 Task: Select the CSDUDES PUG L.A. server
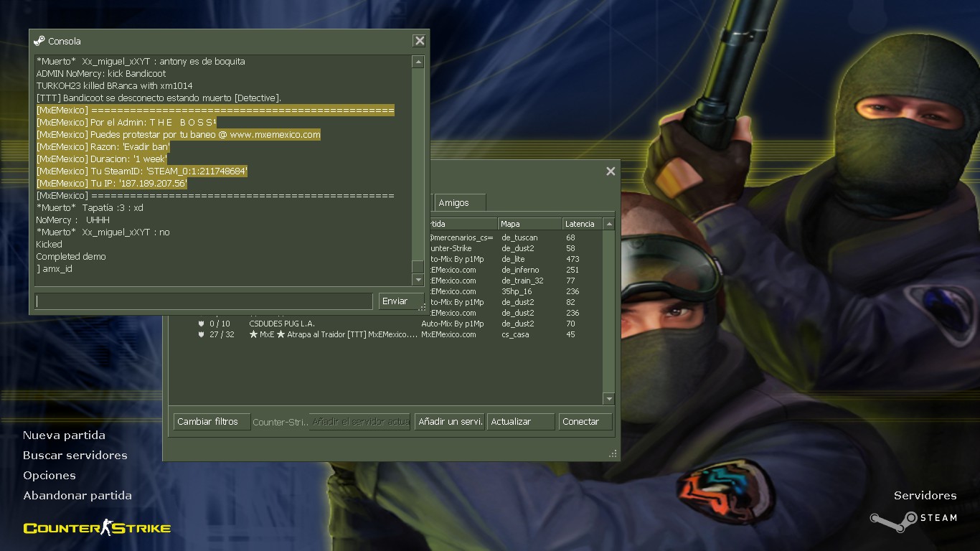(x=282, y=324)
